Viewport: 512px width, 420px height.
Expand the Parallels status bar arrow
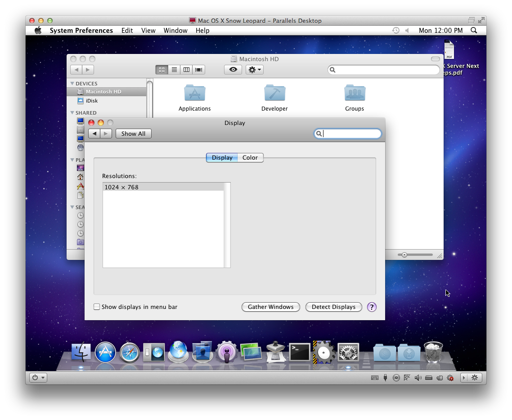tap(464, 378)
